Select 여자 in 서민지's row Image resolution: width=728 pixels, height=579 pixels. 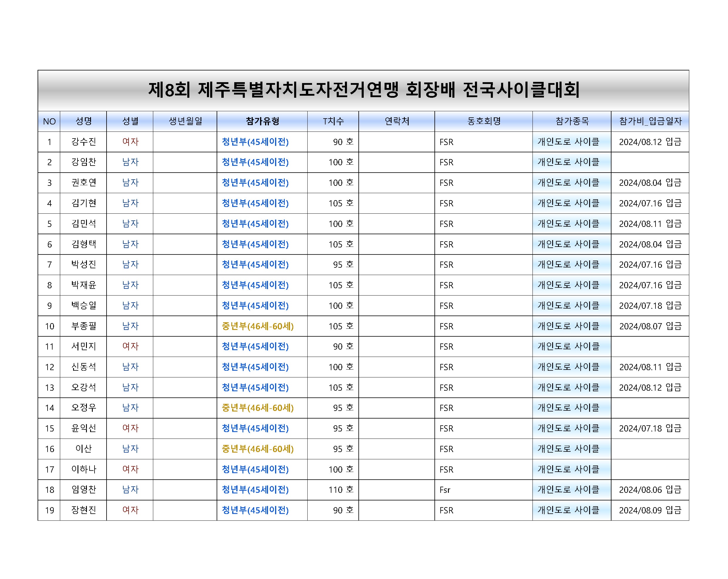pos(130,346)
